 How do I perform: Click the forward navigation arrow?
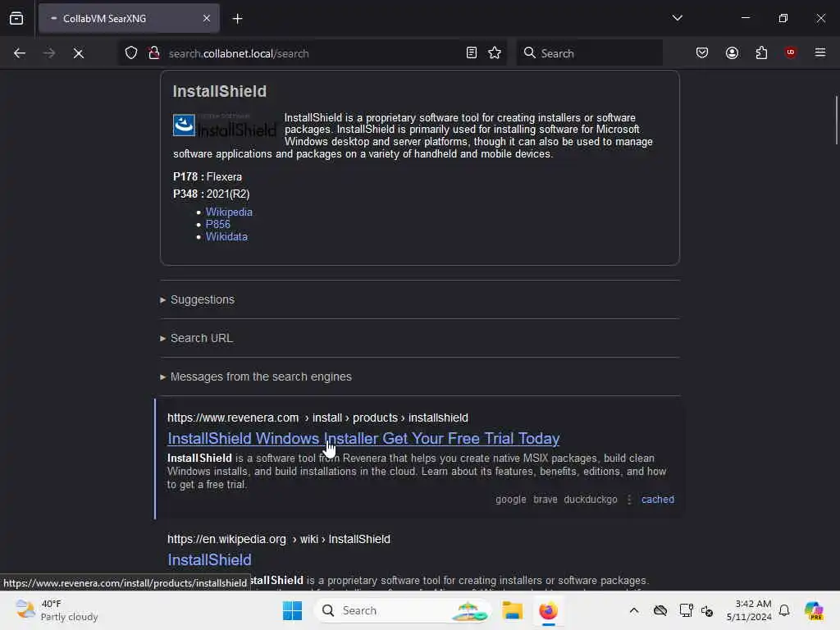(48, 53)
